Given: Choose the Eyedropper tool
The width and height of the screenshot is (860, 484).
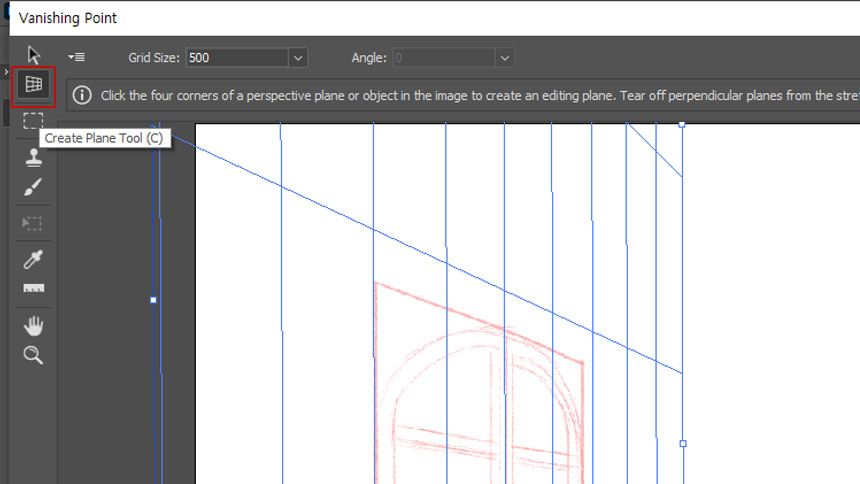Looking at the screenshot, I should [33, 259].
